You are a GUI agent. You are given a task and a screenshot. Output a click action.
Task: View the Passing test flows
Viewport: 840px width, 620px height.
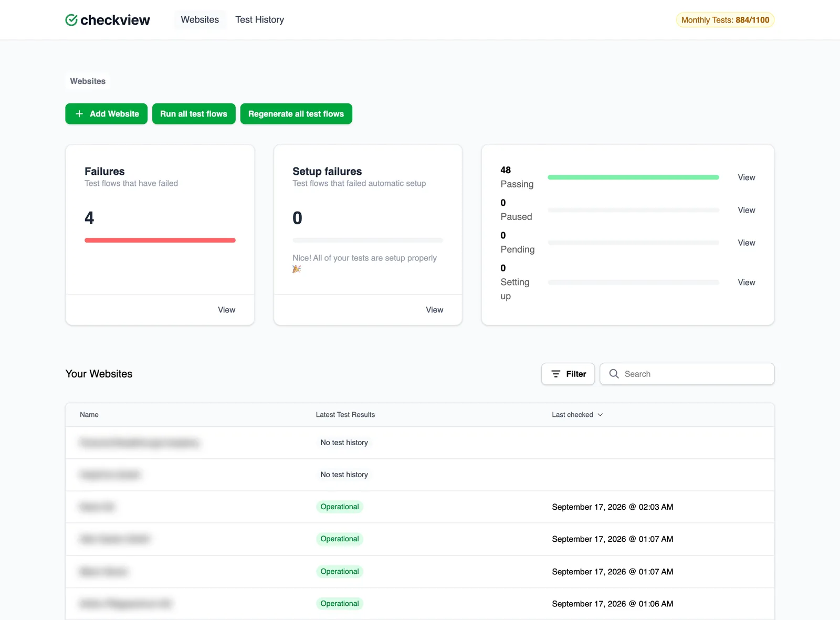tap(746, 177)
